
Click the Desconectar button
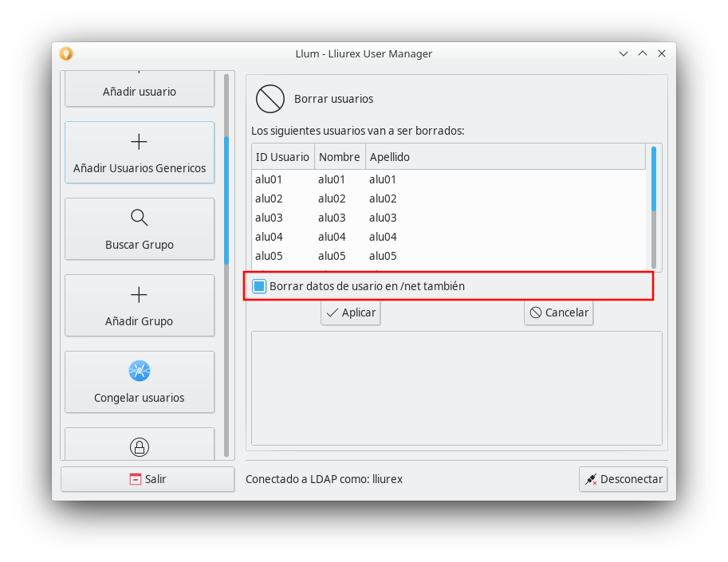[623, 479]
